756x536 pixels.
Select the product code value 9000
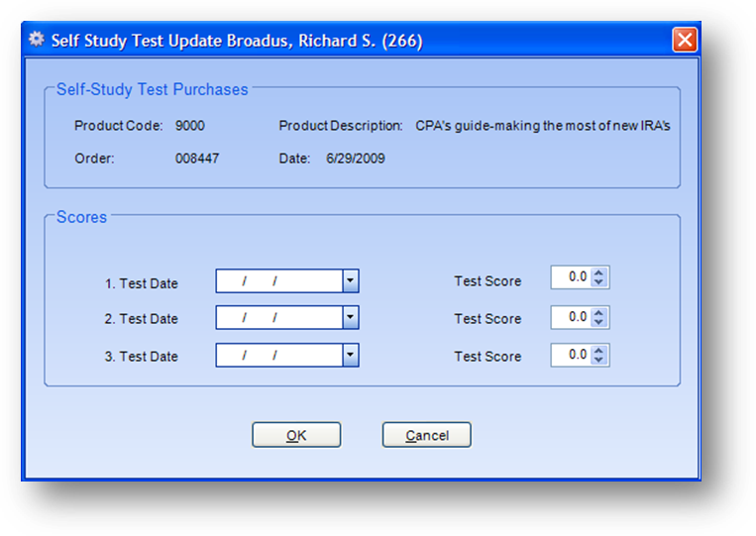[190, 126]
